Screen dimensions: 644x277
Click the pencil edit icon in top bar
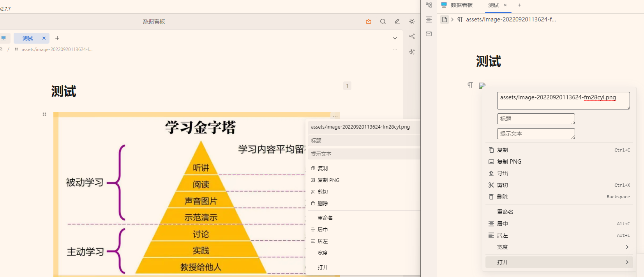click(x=397, y=21)
